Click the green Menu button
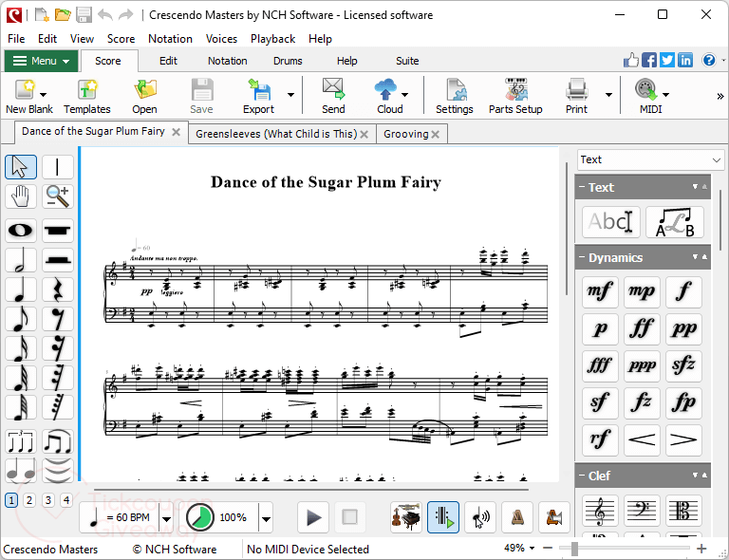Image resolution: width=729 pixels, height=560 pixels. 41,61
